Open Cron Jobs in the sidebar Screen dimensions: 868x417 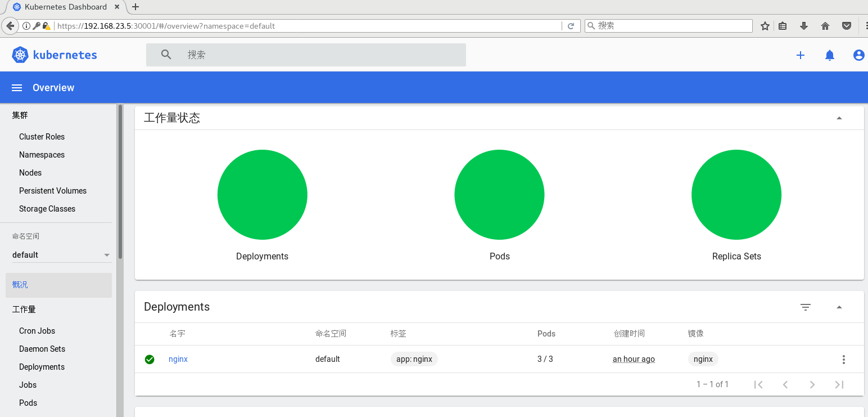[x=37, y=331]
